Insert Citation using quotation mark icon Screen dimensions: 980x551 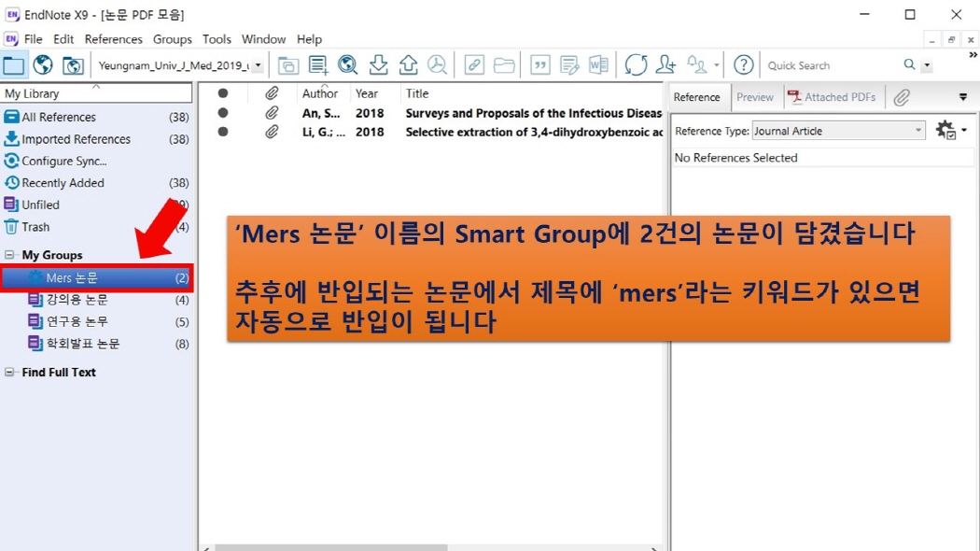click(540, 65)
